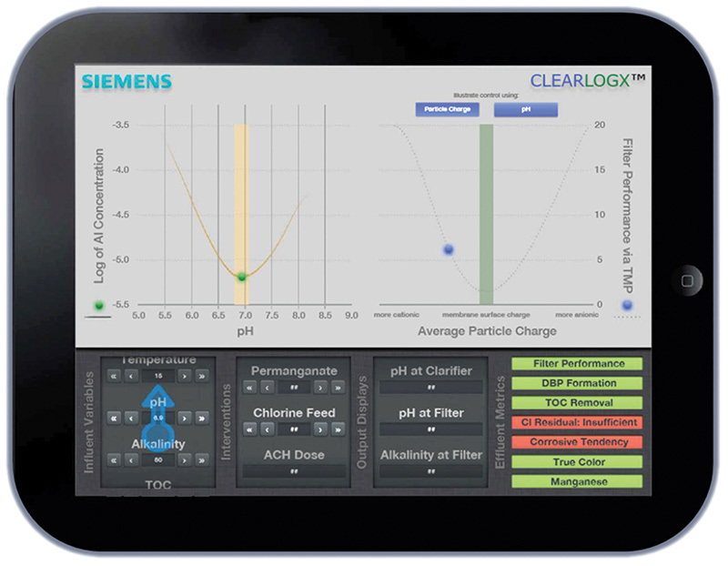This screenshot has width=728, height=566.
Task: Select Particle Charge control illustration
Action: pos(447,109)
